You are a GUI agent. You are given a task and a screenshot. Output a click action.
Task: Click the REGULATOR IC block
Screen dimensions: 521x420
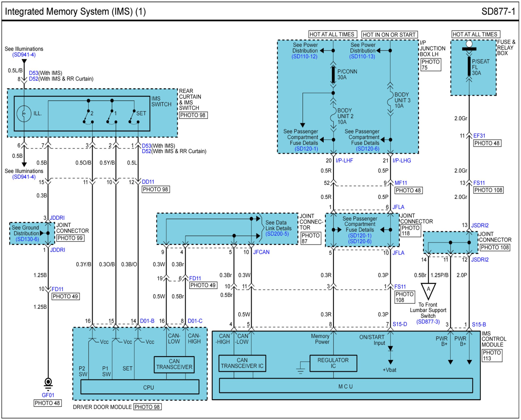click(333, 363)
